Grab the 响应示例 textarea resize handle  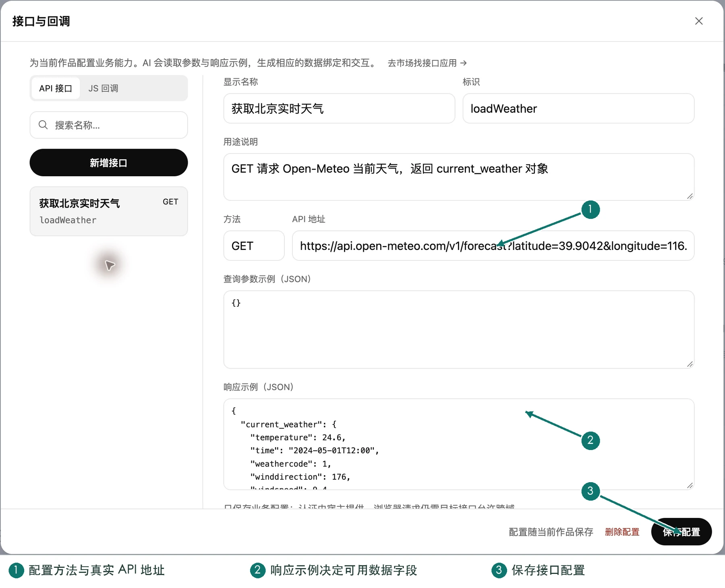point(690,485)
